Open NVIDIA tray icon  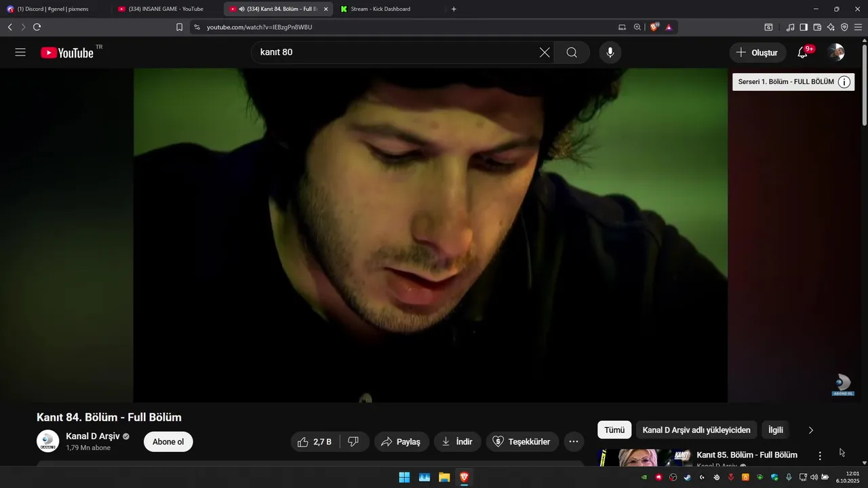click(644, 477)
